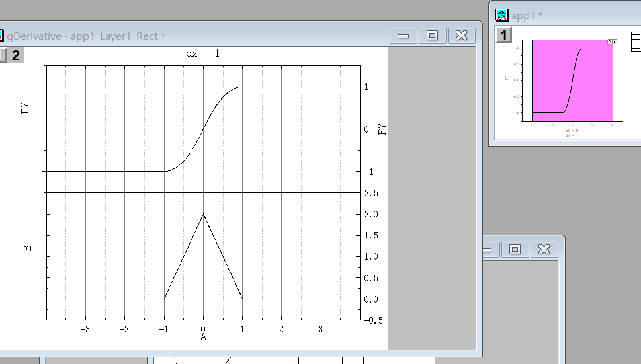Maximize the background window below app1
641x364 pixels.
(515, 249)
